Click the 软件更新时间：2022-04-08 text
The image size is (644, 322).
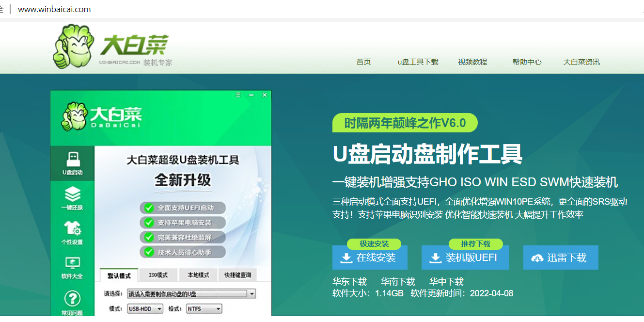[462, 293]
